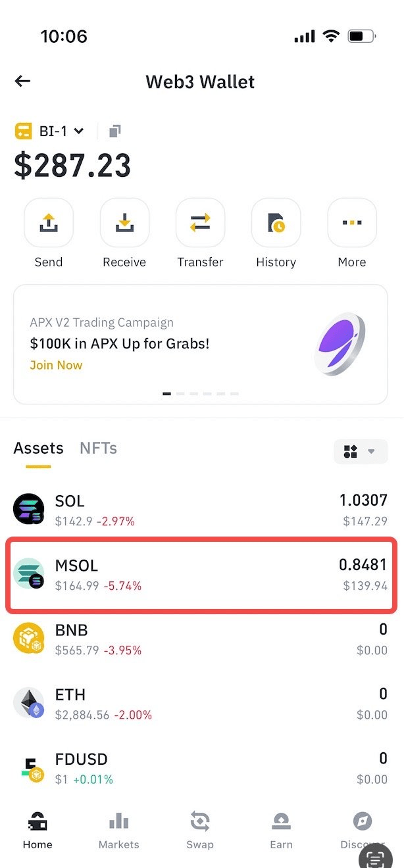Tap the Transfer arrows icon
The width and height of the screenshot is (404, 868).
coord(200,223)
